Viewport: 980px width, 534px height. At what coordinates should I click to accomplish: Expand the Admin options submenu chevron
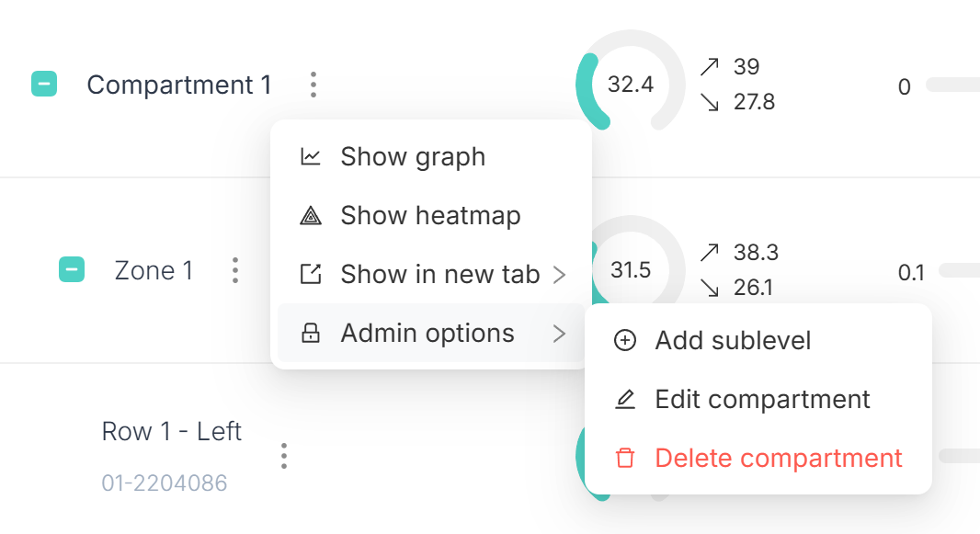(559, 334)
